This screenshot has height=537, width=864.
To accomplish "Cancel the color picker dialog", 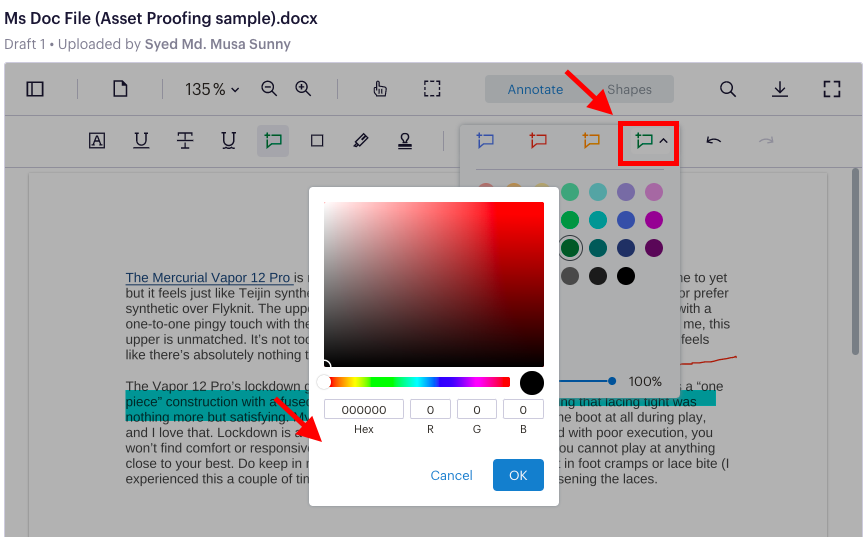I will tap(451, 475).
